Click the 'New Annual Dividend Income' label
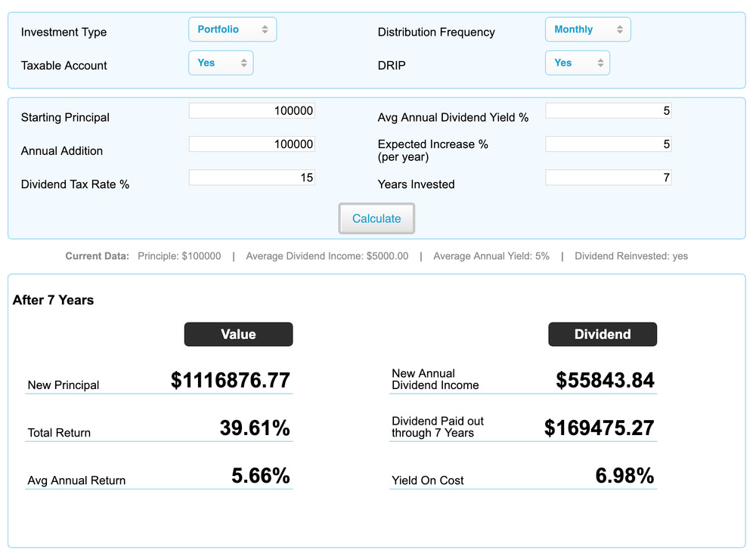This screenshot has width=756, height=559. [435, 379]
